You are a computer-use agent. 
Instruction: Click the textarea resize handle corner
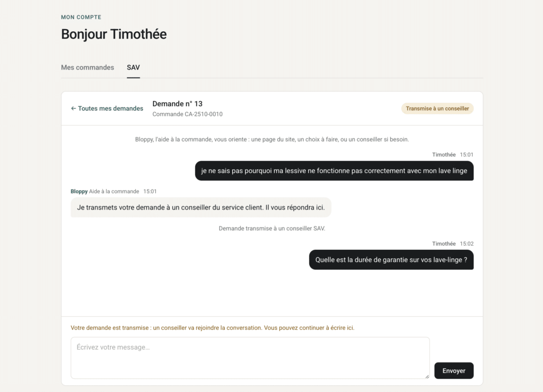coord(427,377)
